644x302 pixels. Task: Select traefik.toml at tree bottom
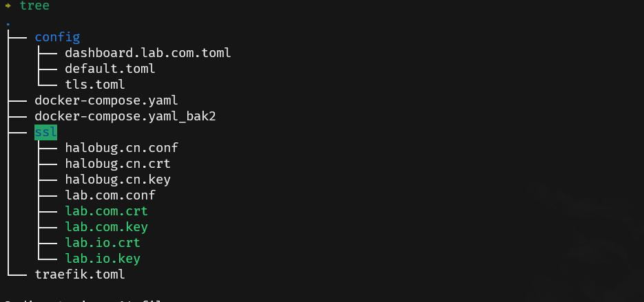point(80,274)
